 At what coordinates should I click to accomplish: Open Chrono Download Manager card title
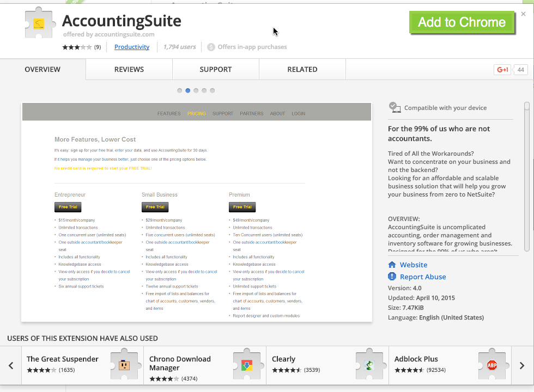(180, 364)
